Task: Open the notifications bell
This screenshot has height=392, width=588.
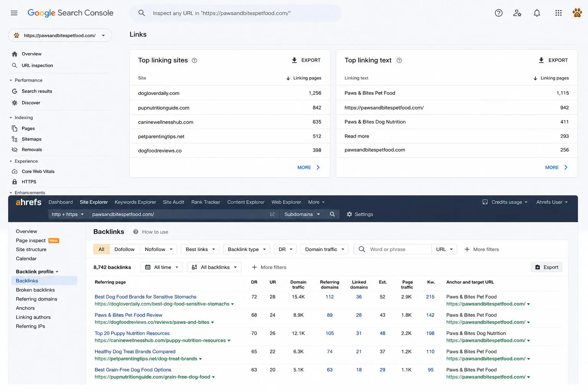Action: coord(537,13)
